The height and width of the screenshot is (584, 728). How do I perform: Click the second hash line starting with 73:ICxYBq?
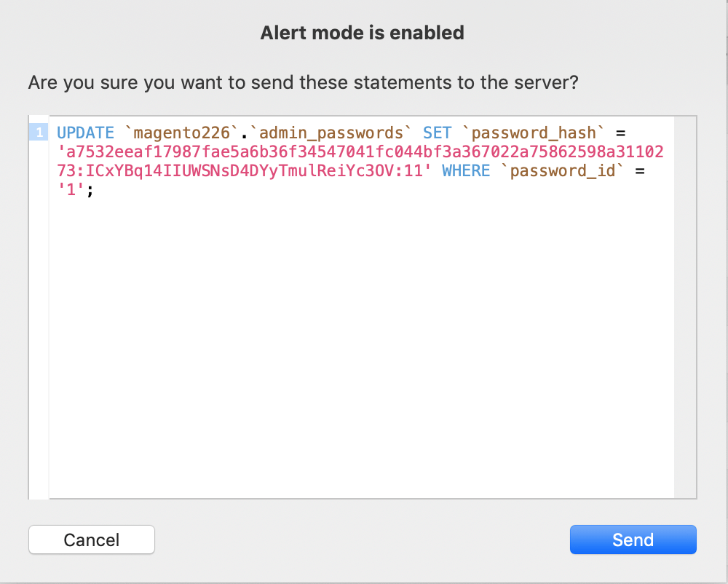244,171
